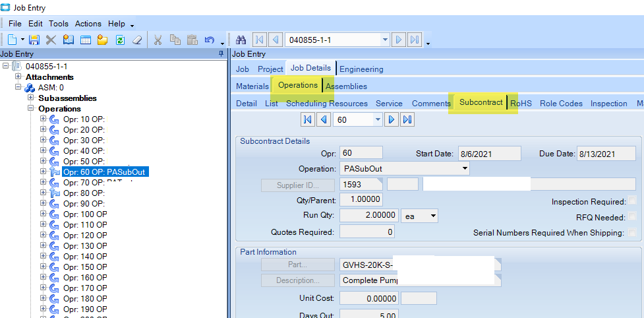The image size is (644, 318).
Task: Click the Delete X toolbar icon
Action: point(51,40)
